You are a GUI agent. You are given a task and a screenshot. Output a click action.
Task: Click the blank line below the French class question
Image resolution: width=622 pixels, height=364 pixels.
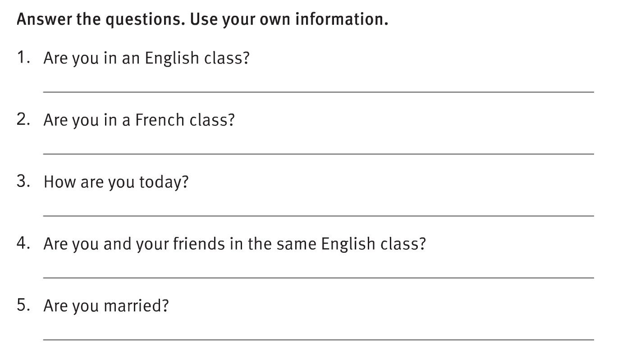pos(318,154)
